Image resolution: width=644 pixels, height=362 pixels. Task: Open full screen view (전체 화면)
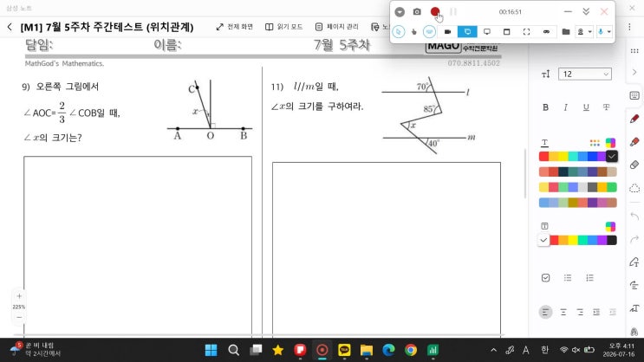(235, 27)
